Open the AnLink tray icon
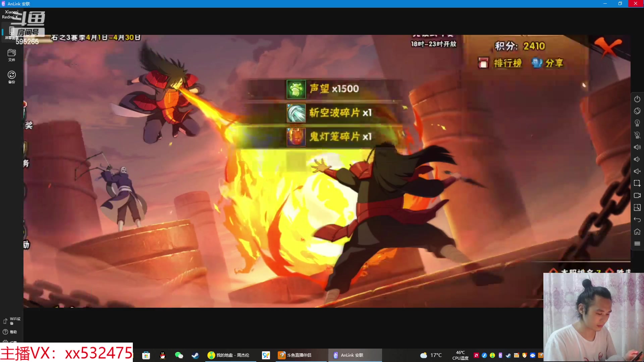Screen dimensions: 644x362 pos(500,355)
